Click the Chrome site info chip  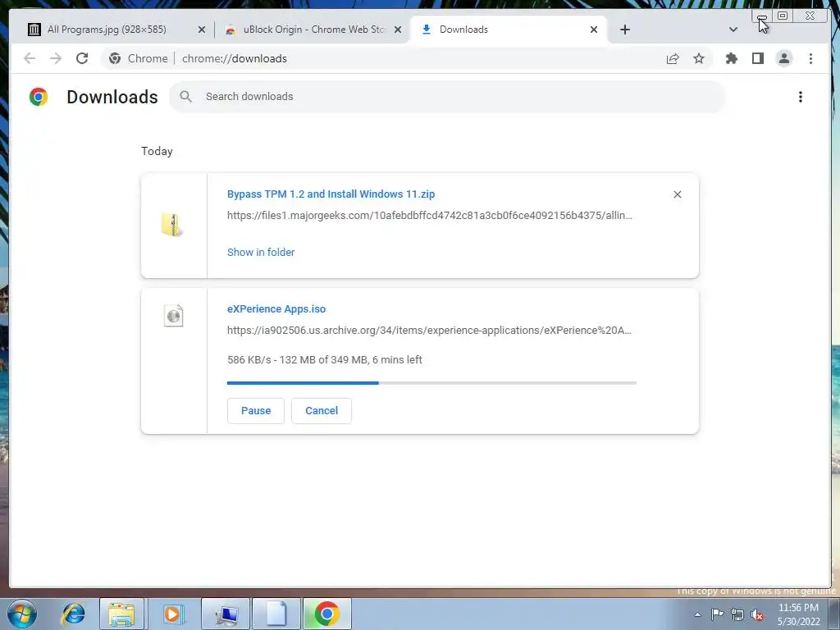[x=139, y=58]
